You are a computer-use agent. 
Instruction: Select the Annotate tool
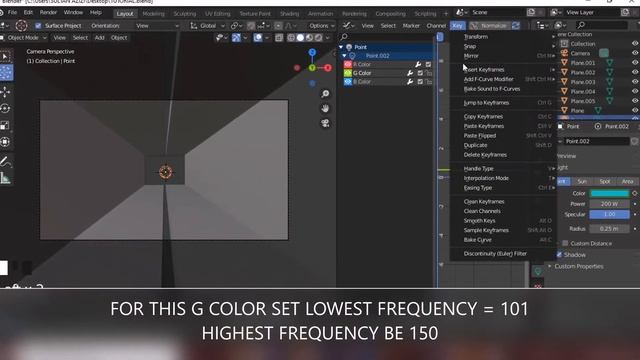5,162
